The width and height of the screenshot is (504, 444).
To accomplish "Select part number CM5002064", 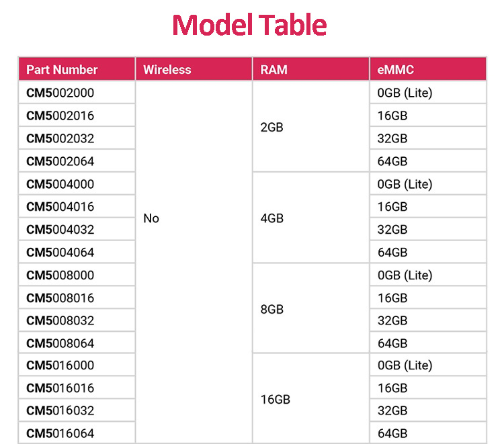I will (60, 161).
